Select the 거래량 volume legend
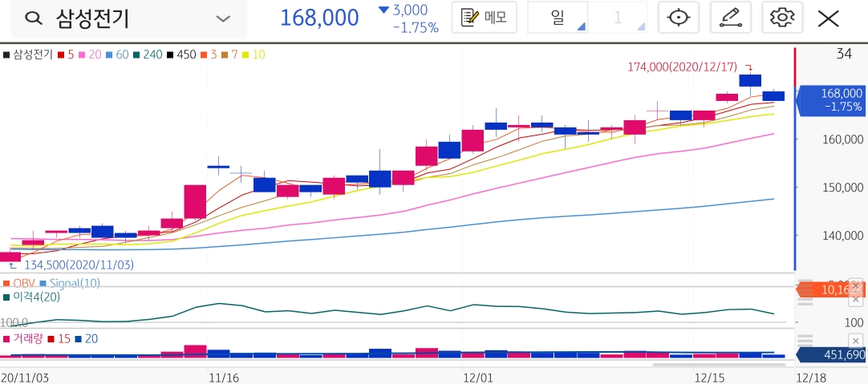The image size is (868, 384). pyautogui.click(x=23, y=338)
